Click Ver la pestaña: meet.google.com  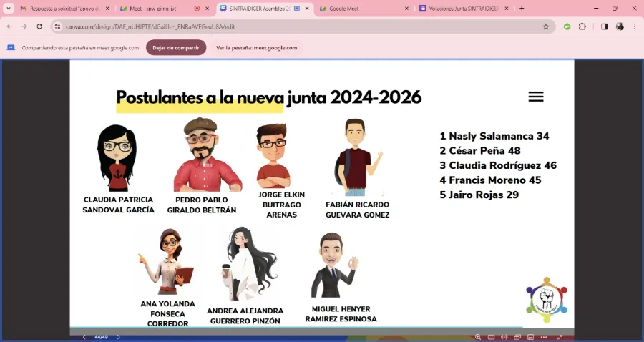(257, 48)
